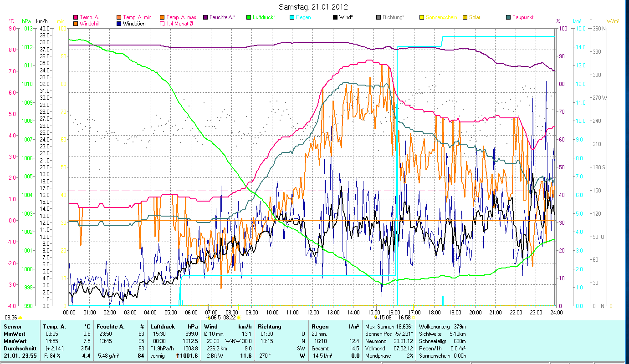Click the Solar legend color swatch
Image resolution: width=629 pixels, height=364 pixels.
point(465,17)
